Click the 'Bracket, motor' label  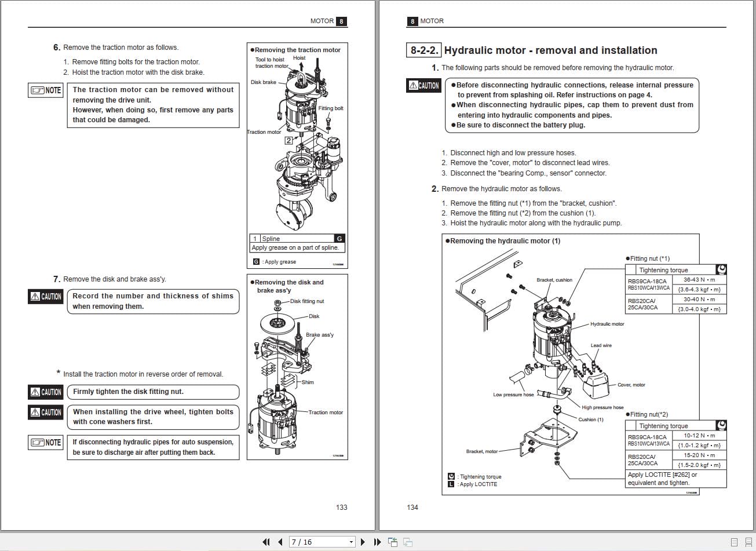pos(482,451)
